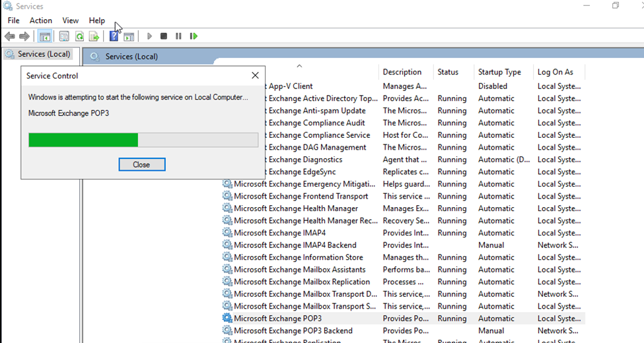Screen dimensions: 644x343
Task: Toggle the Show/Hide Action Pane icon
Action: (x=129, y=36)
